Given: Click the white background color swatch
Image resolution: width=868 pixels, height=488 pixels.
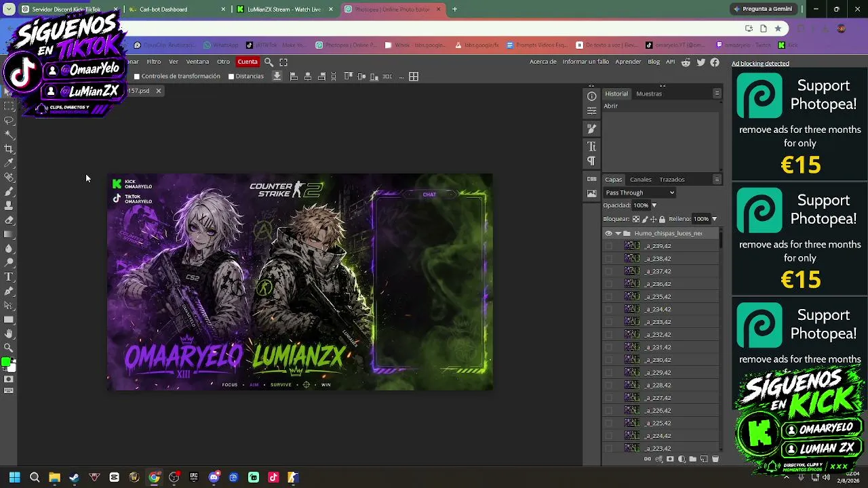Looking at the screenshot, I should point(12,367).
